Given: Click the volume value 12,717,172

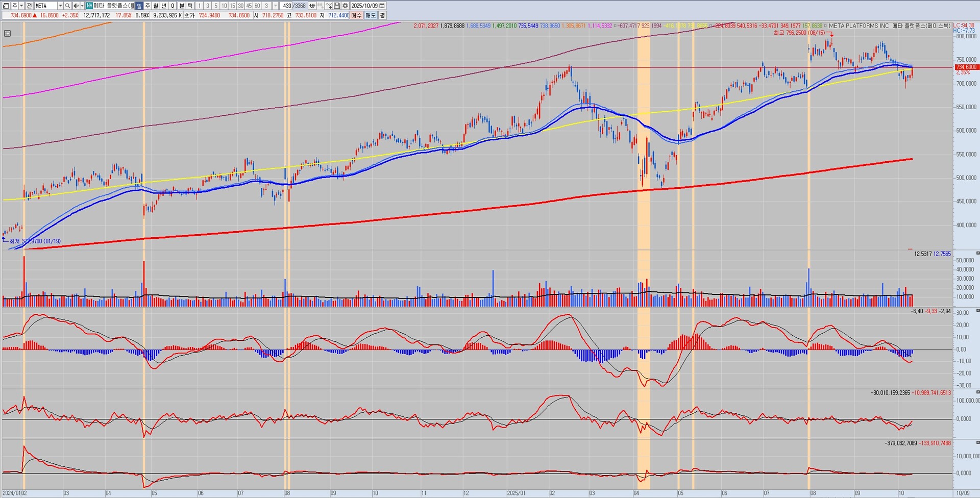Looking at the screenshot, I should 96,15.
